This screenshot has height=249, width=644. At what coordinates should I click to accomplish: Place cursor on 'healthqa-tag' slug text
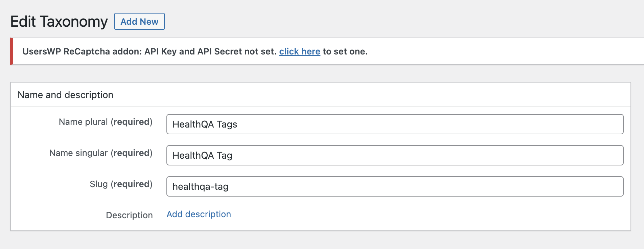(x=200, y=186)
